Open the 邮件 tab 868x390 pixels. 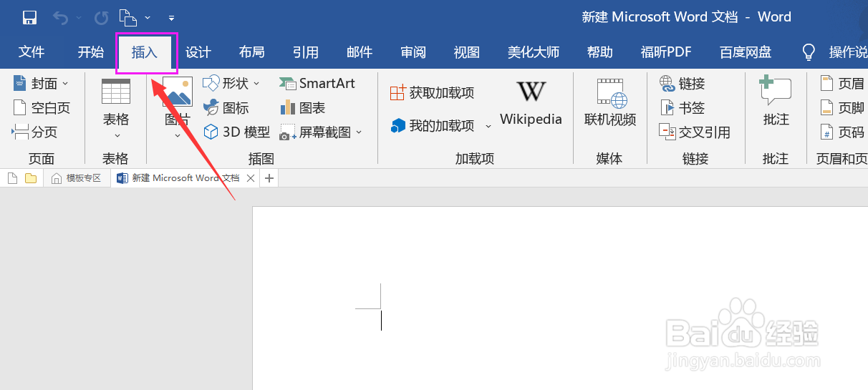click(359, 52)
